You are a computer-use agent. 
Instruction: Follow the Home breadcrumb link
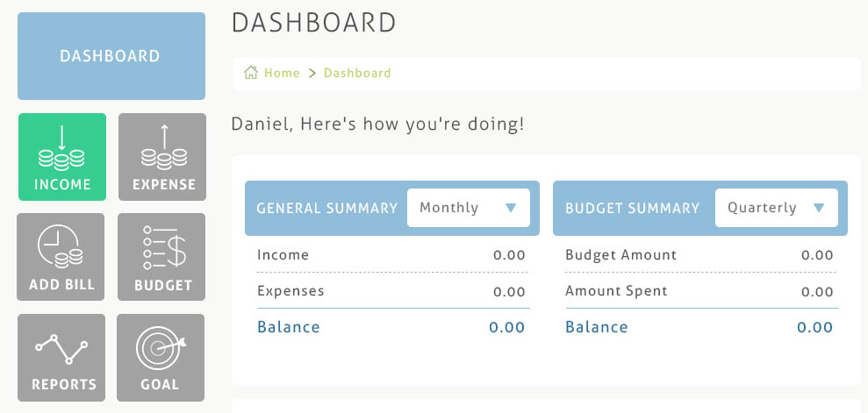282,73
